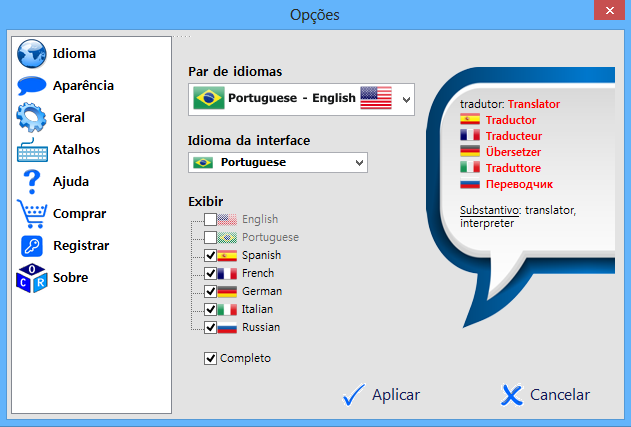Click the speech bubble Aparência icon
The height and width of the screenshot is (427, 631).
tap(32, 85)
